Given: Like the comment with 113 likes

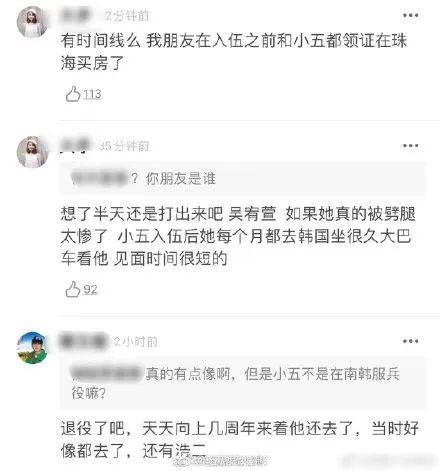Looking at the screenshot, I should pos(73,94).
